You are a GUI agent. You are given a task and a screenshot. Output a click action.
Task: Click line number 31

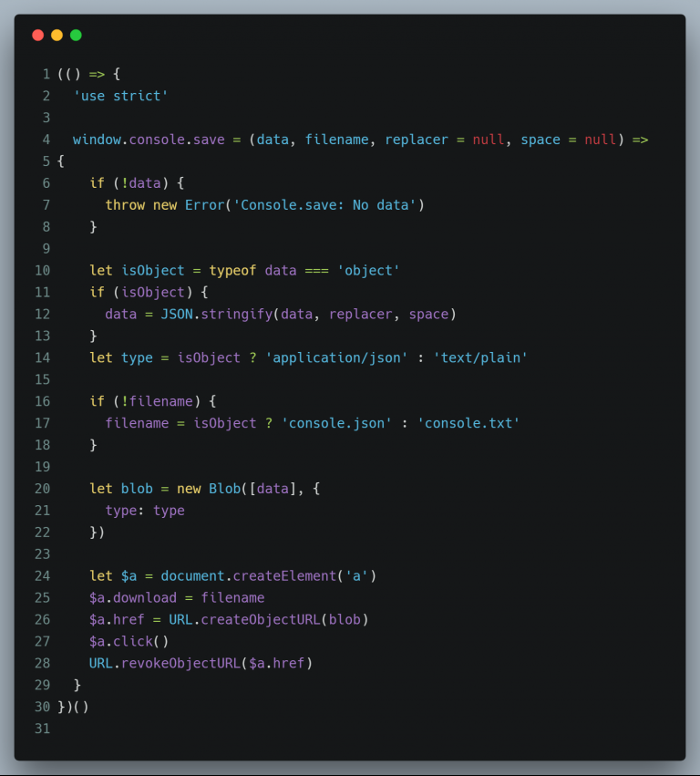coord(43,729)
